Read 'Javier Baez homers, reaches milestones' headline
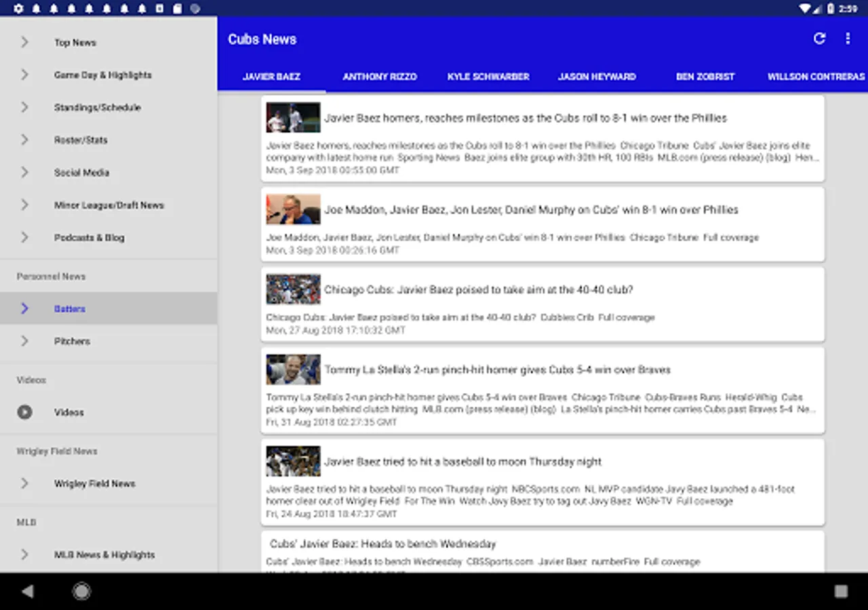The width and height of the screenshot is (868, 610). pos(526,118)
